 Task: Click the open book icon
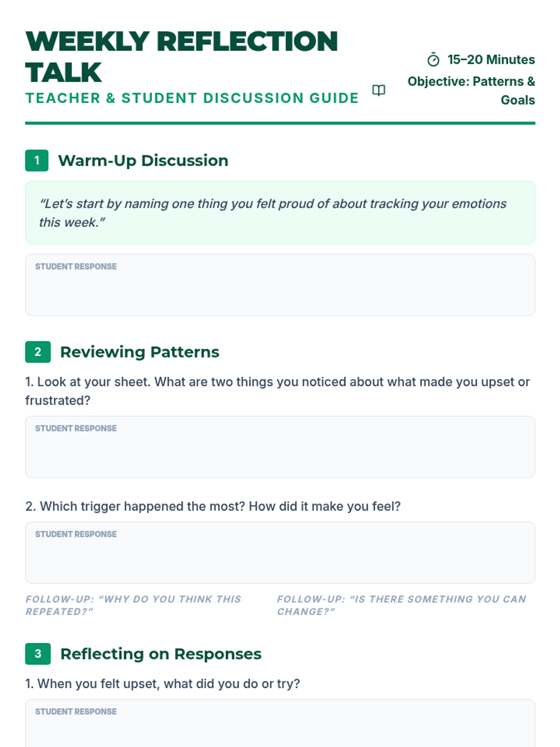click(x=379, y=90)
